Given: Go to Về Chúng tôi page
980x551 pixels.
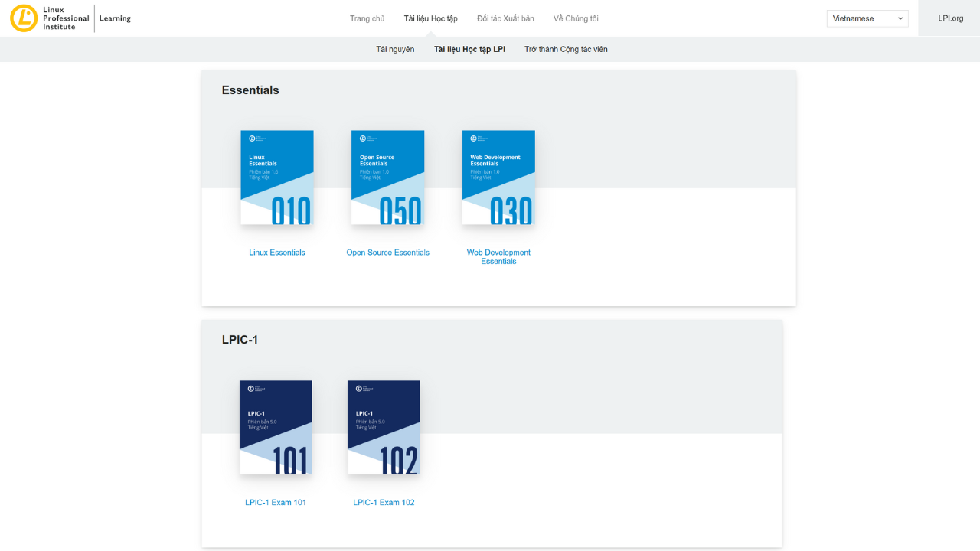Looking at the screenshot, I should 576,18.
